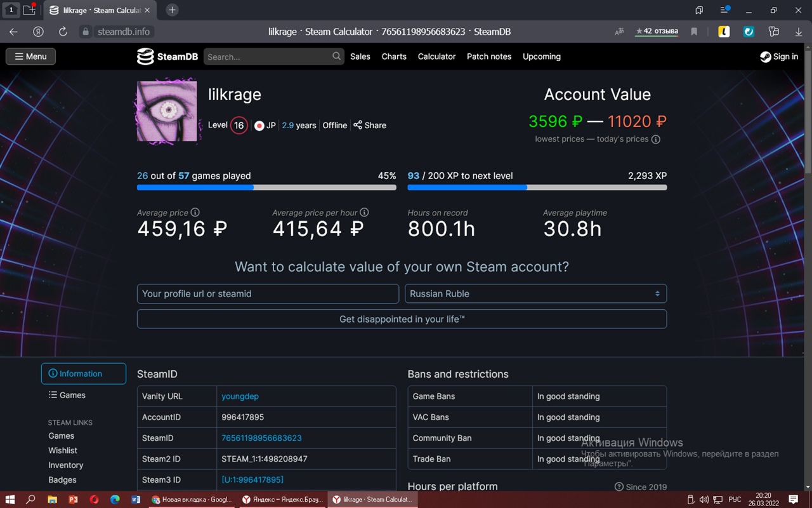Open the Charts page

394,57
